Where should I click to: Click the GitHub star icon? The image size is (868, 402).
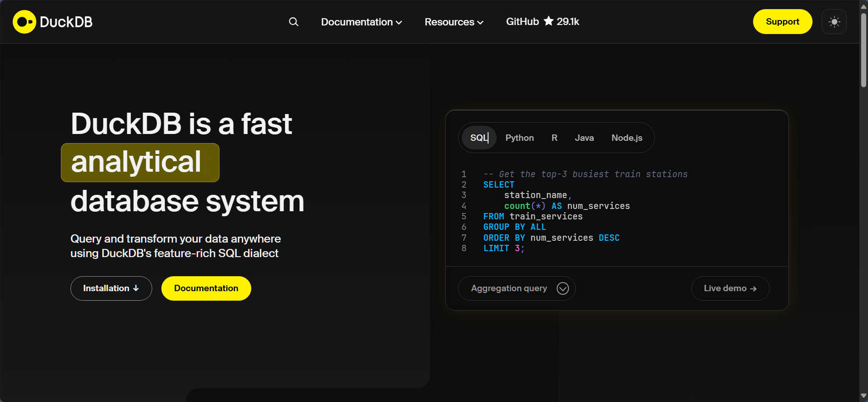point(549,21)
